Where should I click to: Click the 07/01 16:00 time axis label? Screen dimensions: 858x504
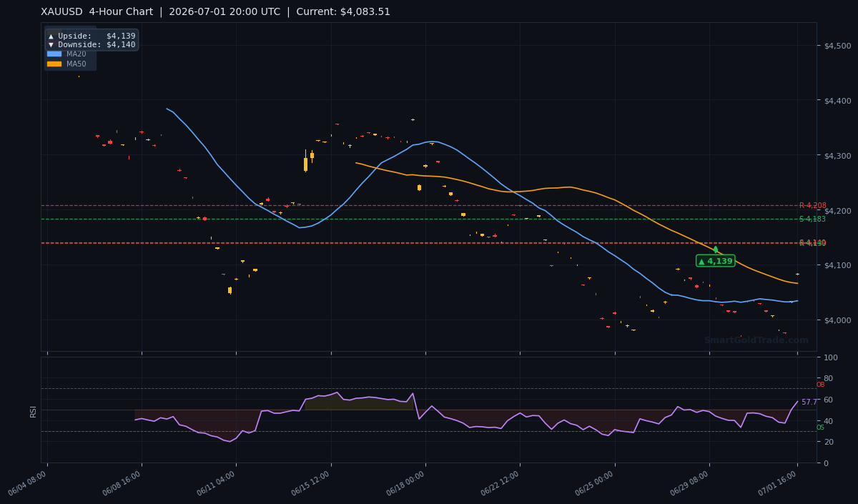[779, 483]
